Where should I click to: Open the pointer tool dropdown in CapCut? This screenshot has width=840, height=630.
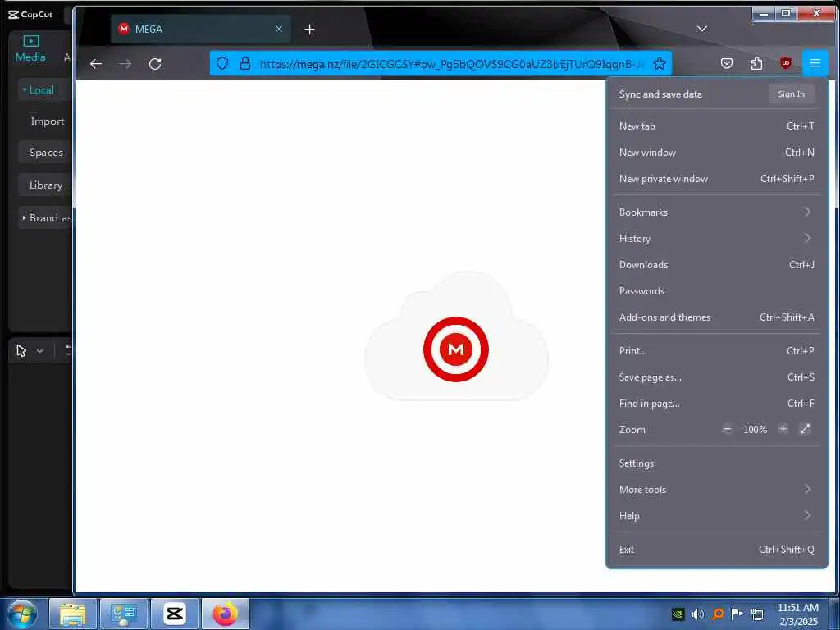[x=39, y=351]
